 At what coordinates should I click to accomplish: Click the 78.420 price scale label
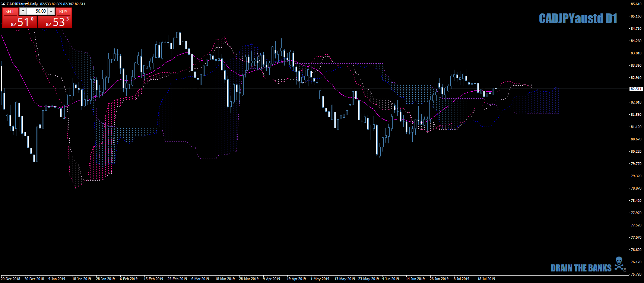[636, 200]
